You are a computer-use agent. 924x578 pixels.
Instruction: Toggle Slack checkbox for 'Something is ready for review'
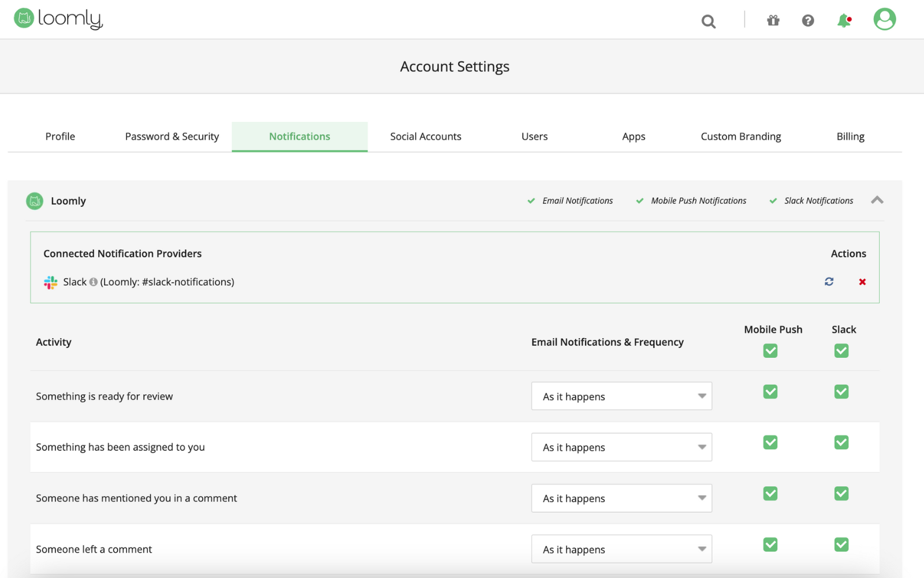click(841, 391)
